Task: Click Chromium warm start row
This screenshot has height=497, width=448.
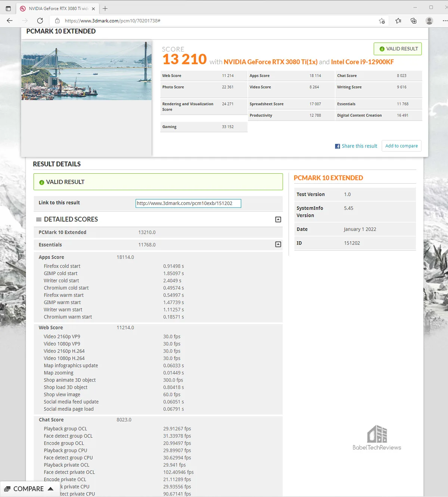Action: 158,317
